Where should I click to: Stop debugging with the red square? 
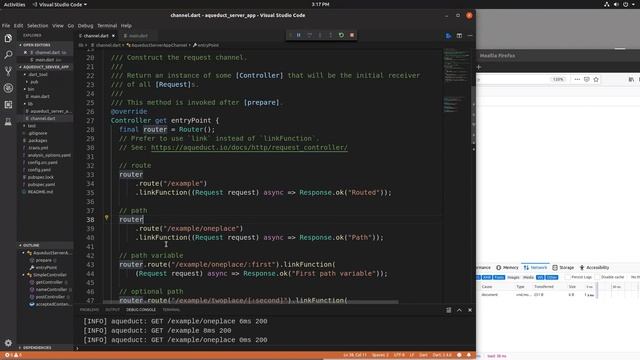click(352, 35)
